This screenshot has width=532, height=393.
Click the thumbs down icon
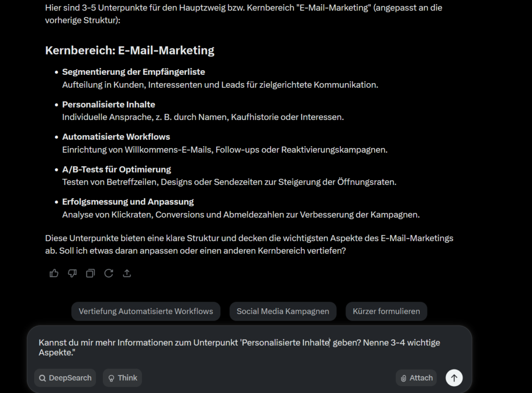coord(72,273)
